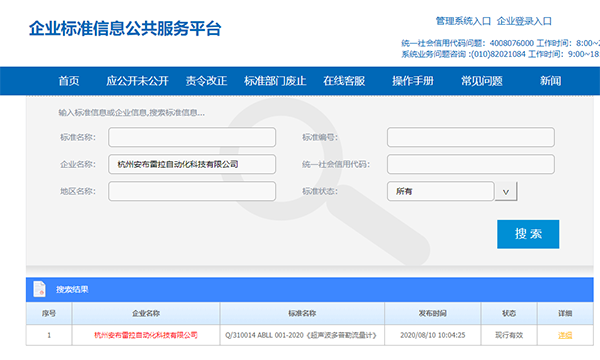Click the document icon beside 搜索结果
600x360 pixels.
[39, 289]
